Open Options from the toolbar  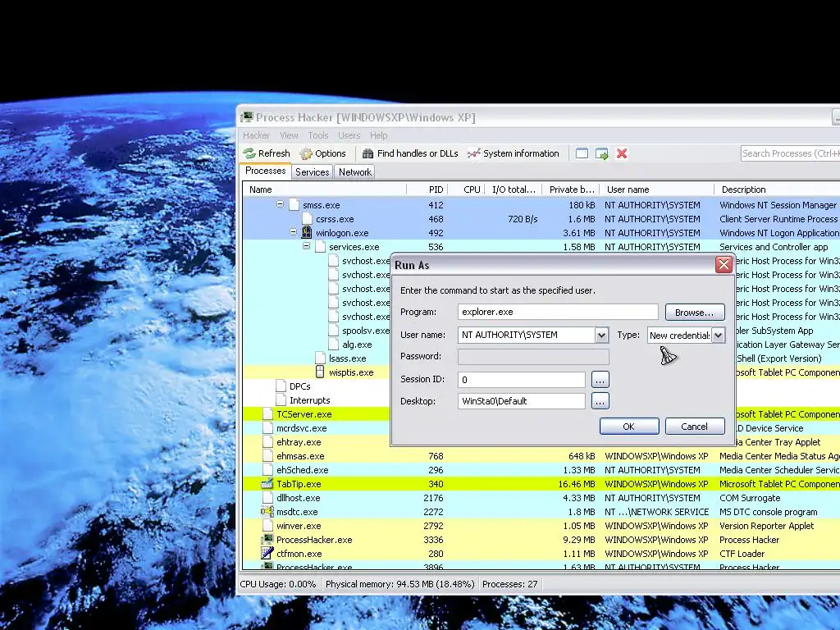323,153
